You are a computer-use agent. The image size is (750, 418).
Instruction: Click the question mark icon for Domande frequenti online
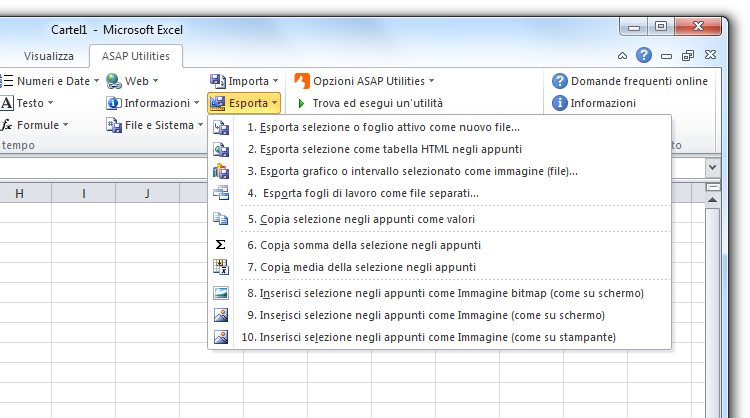(560, 81)
